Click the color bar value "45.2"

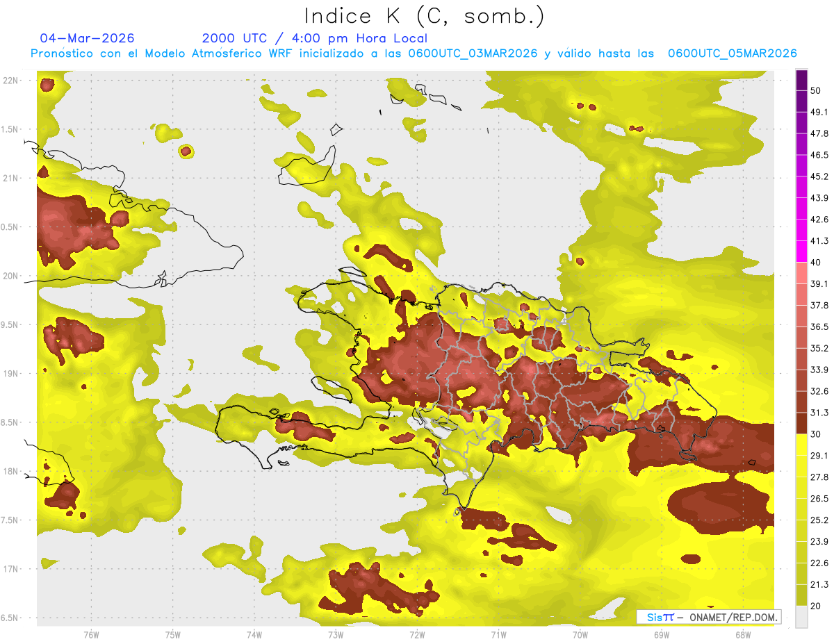(x=819, y=177)
